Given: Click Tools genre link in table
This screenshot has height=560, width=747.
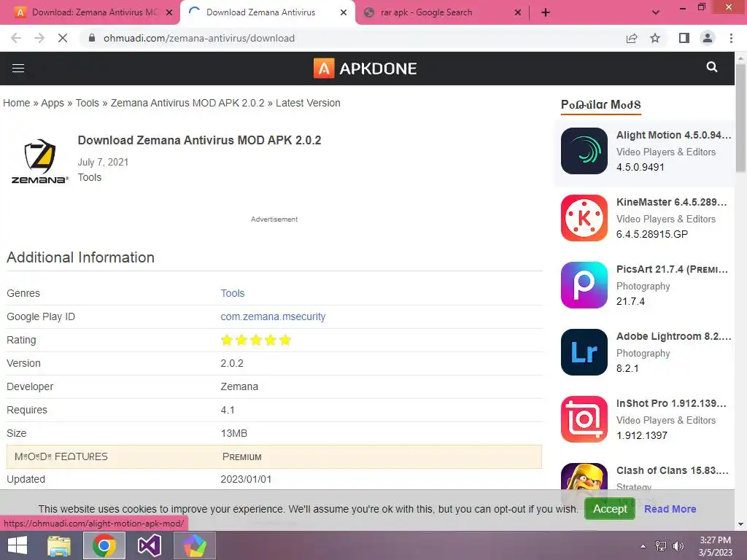Looking at the screenshot, I should tap(233, 293).
